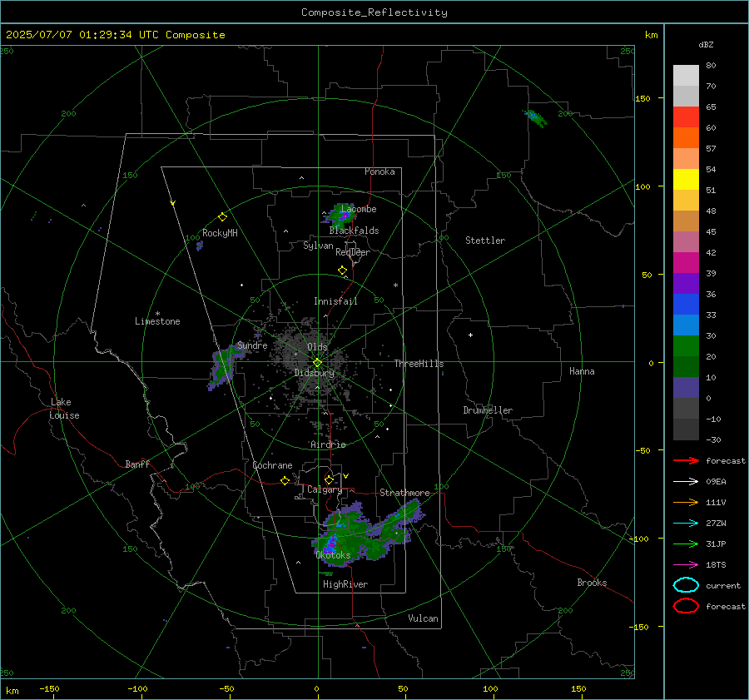Click the Stettler city label
Viewport: 749px width, 700px height.
pyautogui.click(x=485, y=241)
